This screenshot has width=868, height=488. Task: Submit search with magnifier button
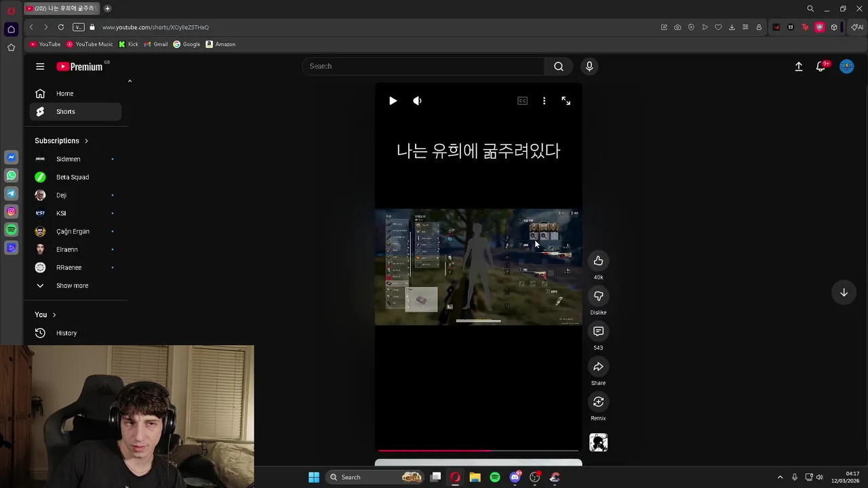(559, 66)
